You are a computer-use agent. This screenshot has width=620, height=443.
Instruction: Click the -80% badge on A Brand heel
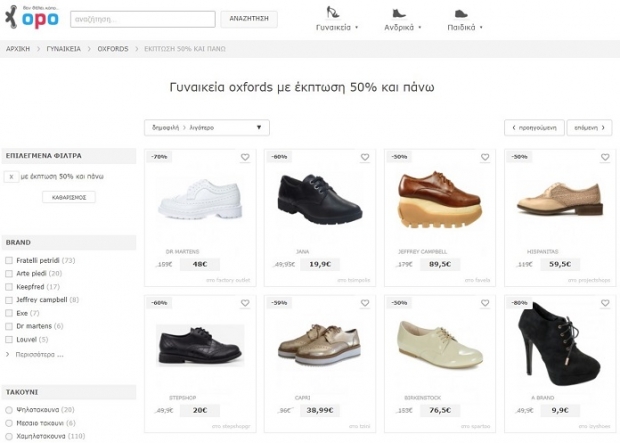520,303
